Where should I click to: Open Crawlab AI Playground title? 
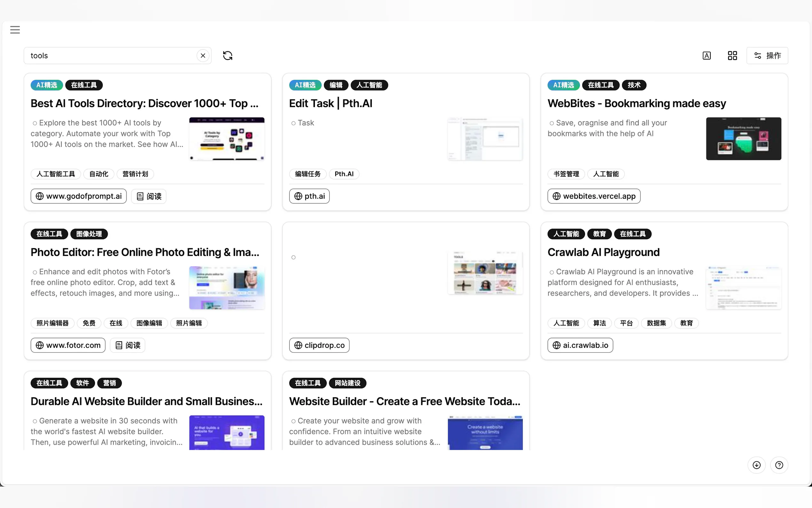[x=603, y=252]
